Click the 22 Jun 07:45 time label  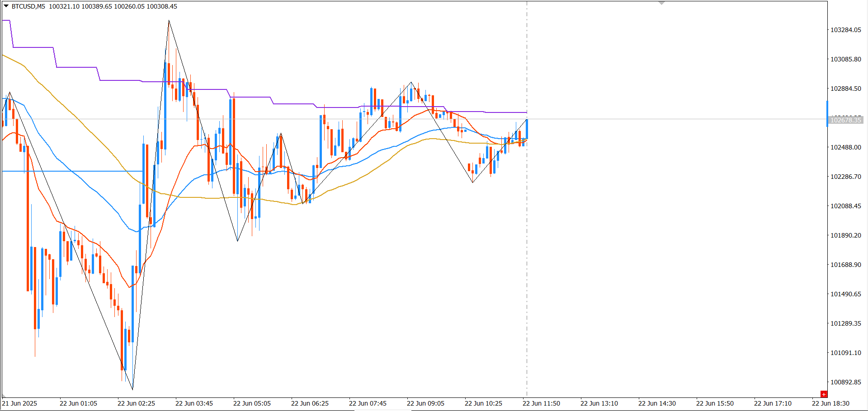pos(368,403)
